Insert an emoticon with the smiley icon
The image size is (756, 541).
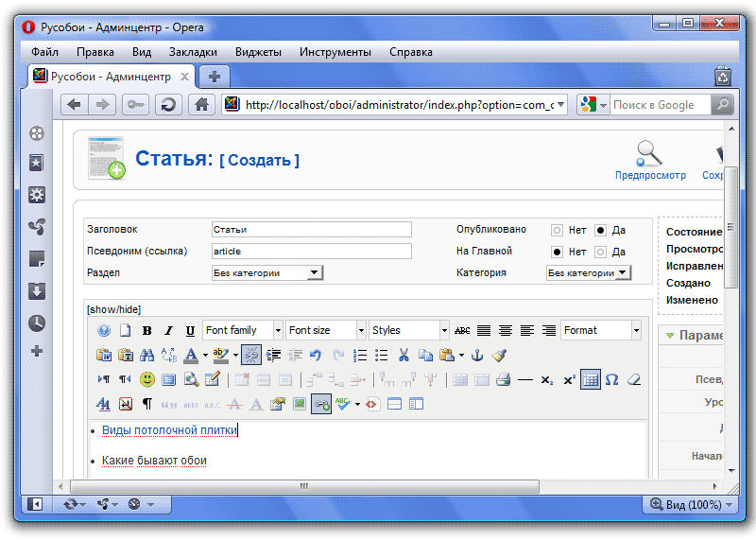(147, 380)
